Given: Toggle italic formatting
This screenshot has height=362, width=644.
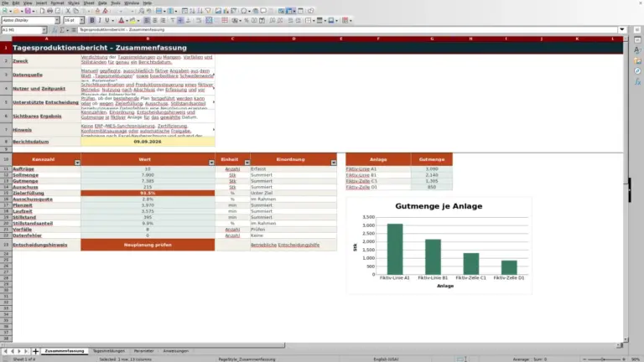Looking at the screenshot, I should click(x=100, y=20).
